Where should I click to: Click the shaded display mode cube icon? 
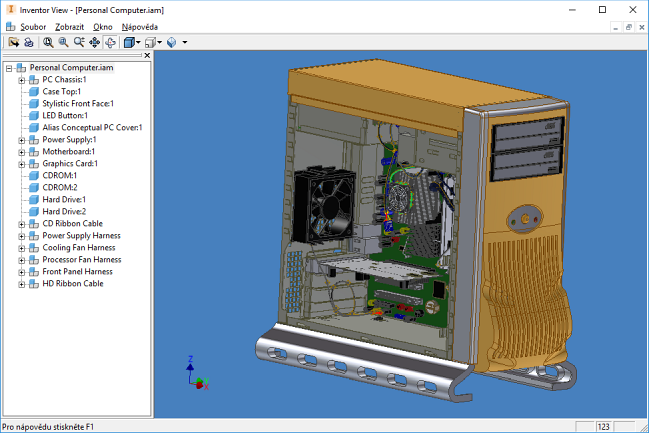coord(128,42)
